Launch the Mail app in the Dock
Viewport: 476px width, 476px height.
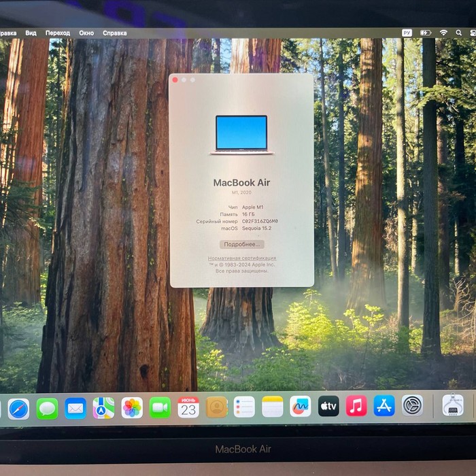pos(75,408)
